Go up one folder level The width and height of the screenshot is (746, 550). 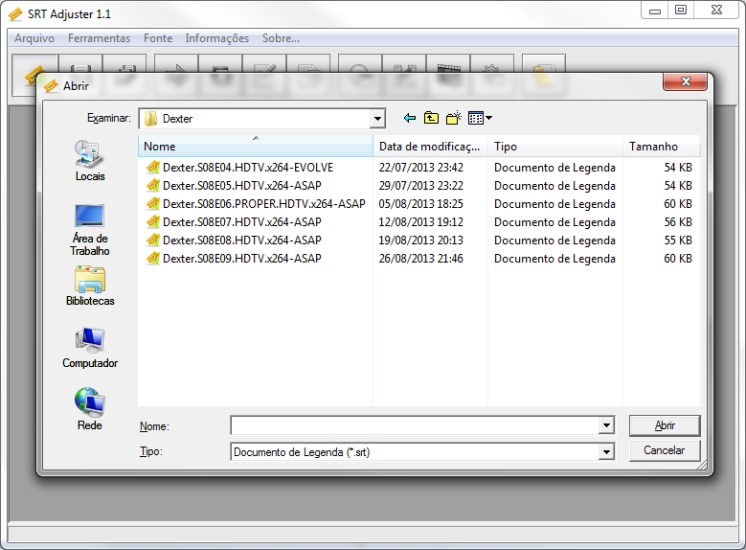[431, 118]
